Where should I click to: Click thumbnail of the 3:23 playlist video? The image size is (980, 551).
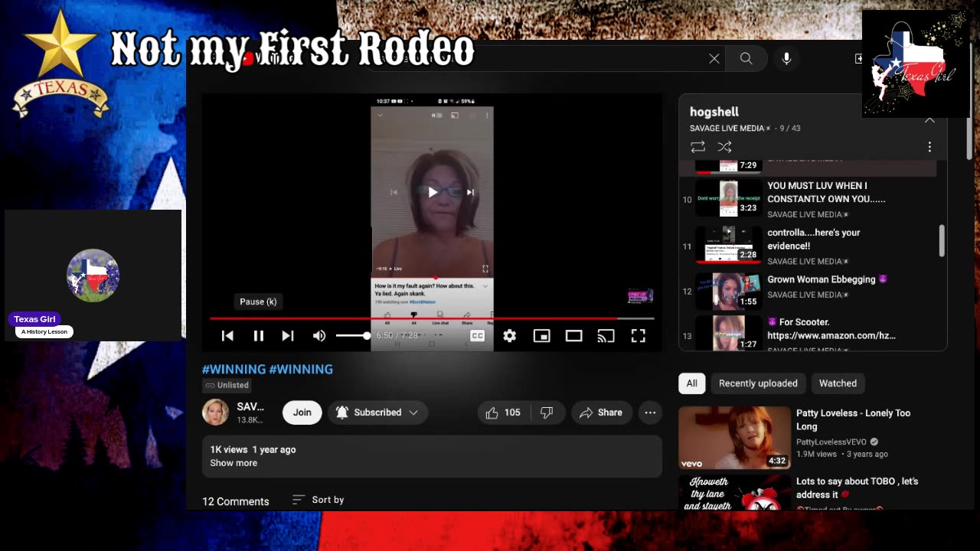pyautogui.click(x=728, y=198)
